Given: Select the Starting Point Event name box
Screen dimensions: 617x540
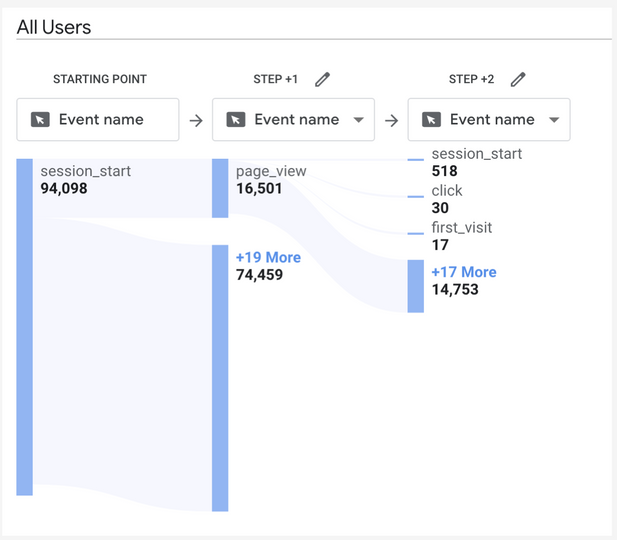Looking at the screenshot, I should 98,120.
